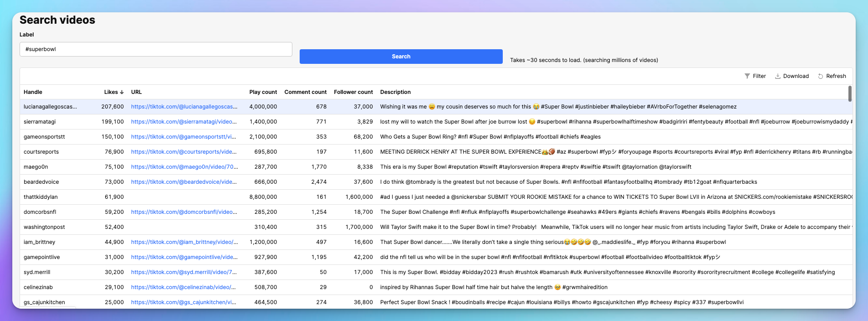
Task: Click the likes value 207,600
Action: (x=112, y=107)
